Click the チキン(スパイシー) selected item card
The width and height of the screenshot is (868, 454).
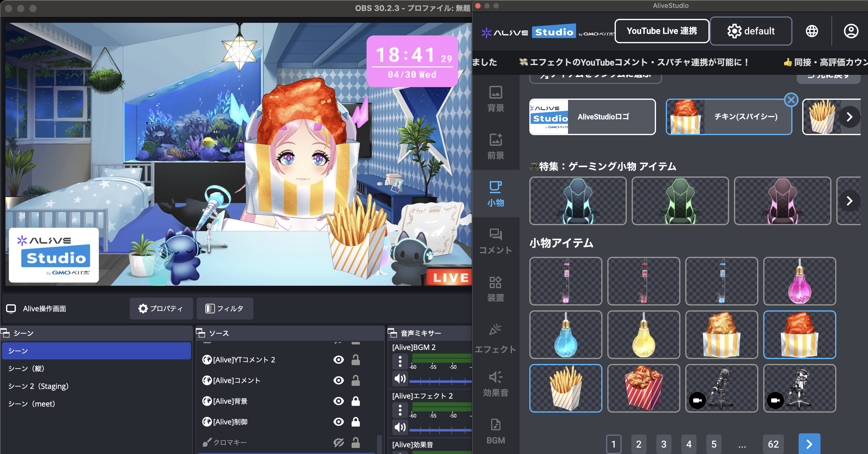729,117
